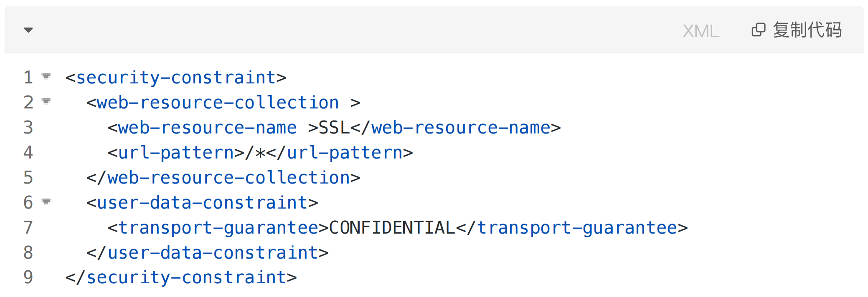The width and height of the screenshot is (868, 297).
Task: Click line number 7 in the gutter
Action: [28, 228]
